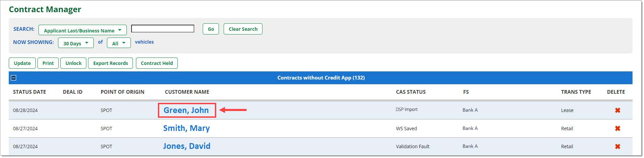
Task: Click the Print button
Action: point(48,63)
